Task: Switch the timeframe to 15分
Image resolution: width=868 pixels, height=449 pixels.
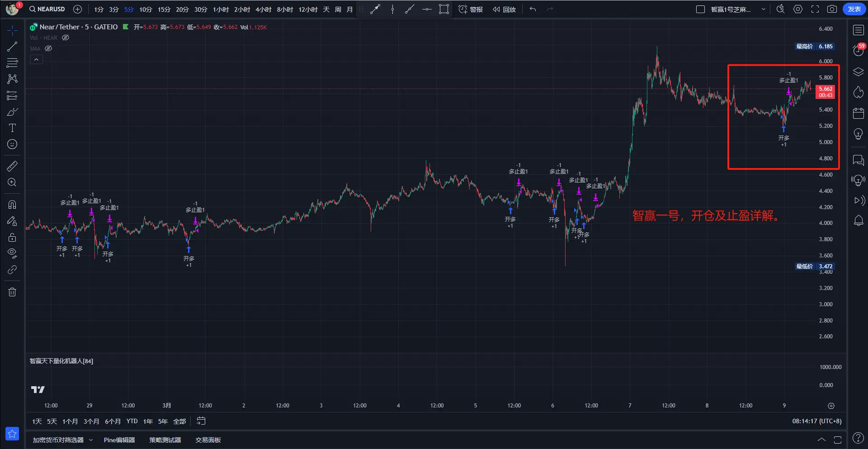Action: (164, 9)
